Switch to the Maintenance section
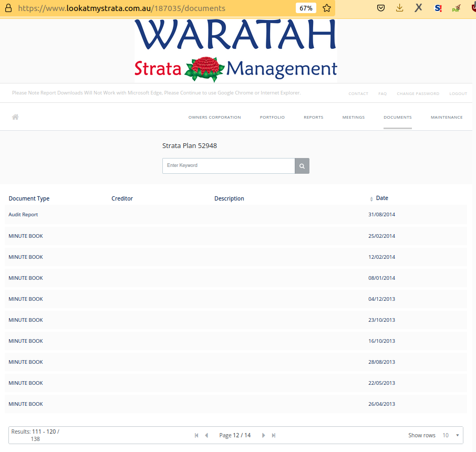This screenshot has width=476, height=452. tap(447, 118)
